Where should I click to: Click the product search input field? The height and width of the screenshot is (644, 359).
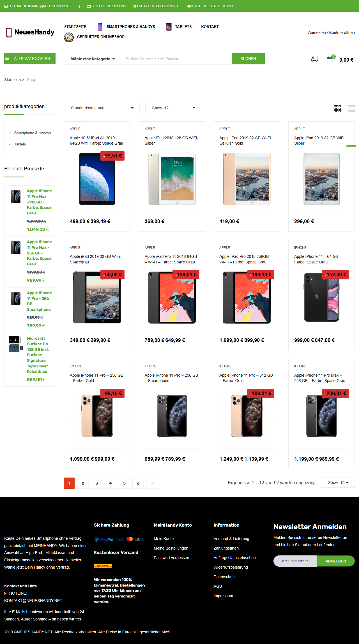176,59
